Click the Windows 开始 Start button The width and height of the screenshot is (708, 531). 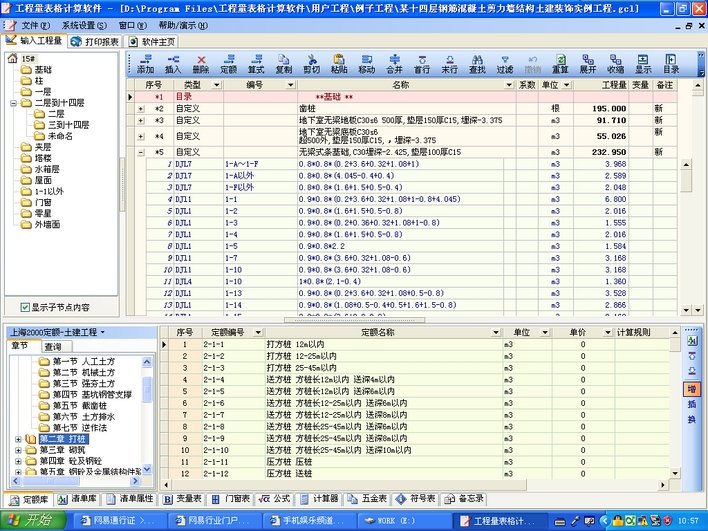[33, 521]
